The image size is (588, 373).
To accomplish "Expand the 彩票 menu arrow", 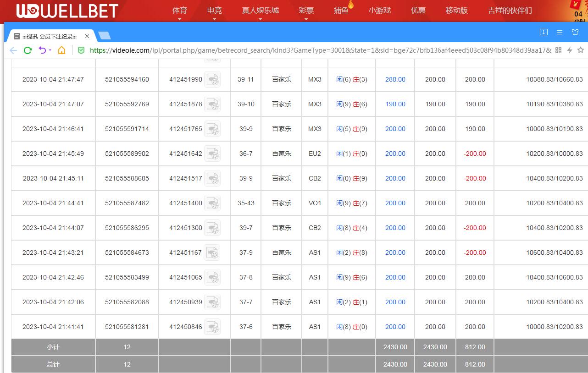I will coord(306,19).
